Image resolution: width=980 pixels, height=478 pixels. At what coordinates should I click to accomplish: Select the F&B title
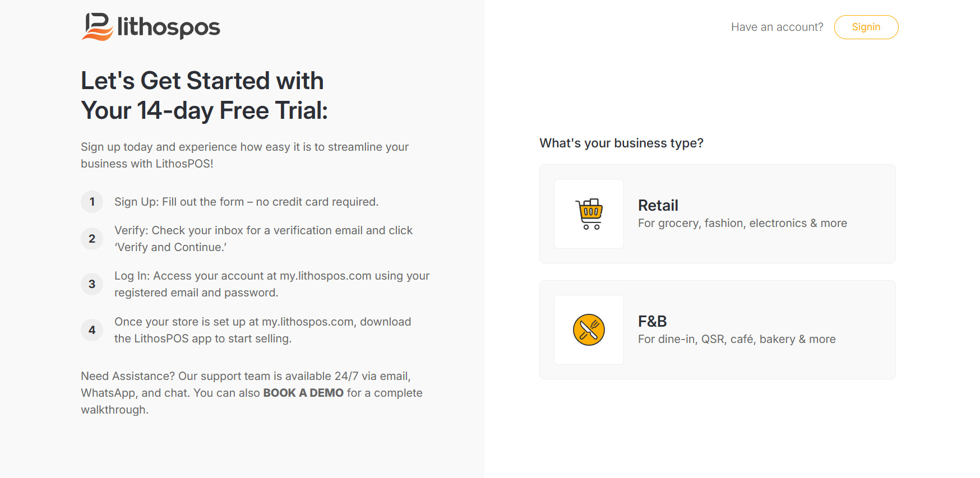pos(653,322)
